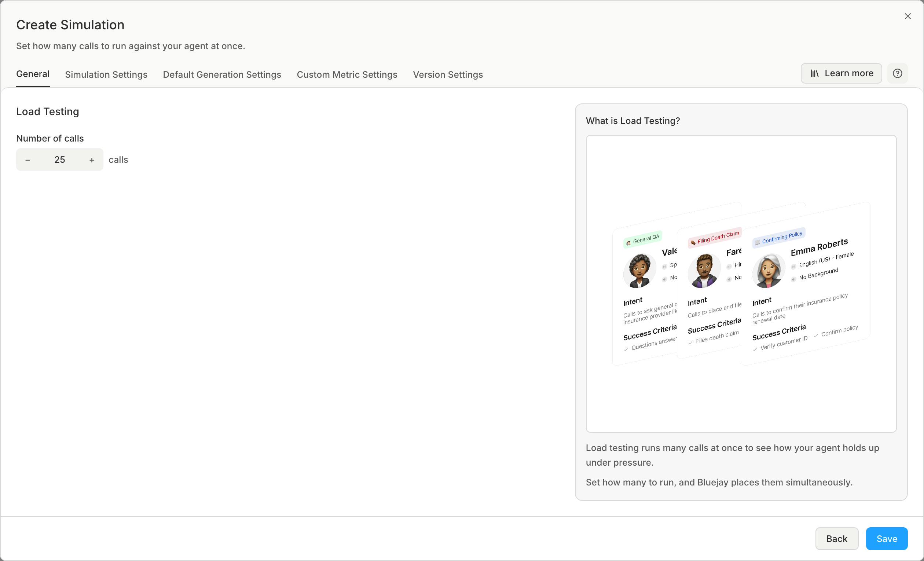The image size is (924, 561).
Task: Click the Back button
Action: [x=837, y=539]
